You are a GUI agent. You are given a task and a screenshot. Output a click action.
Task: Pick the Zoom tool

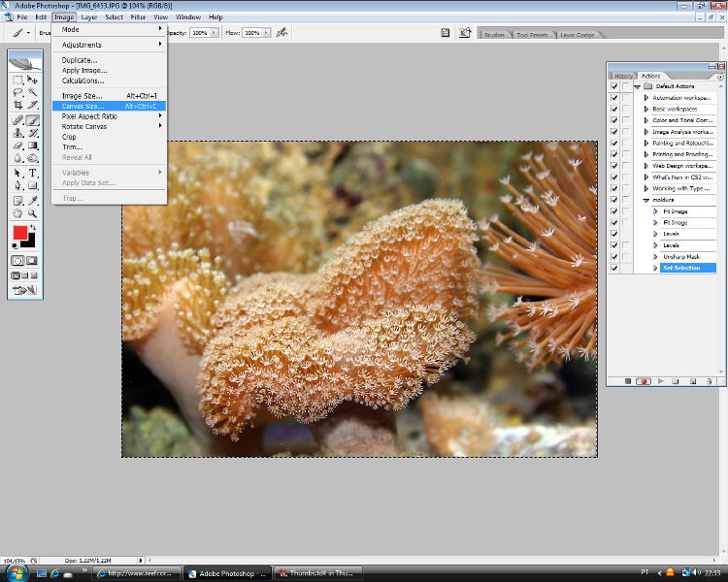coord(33,212)
